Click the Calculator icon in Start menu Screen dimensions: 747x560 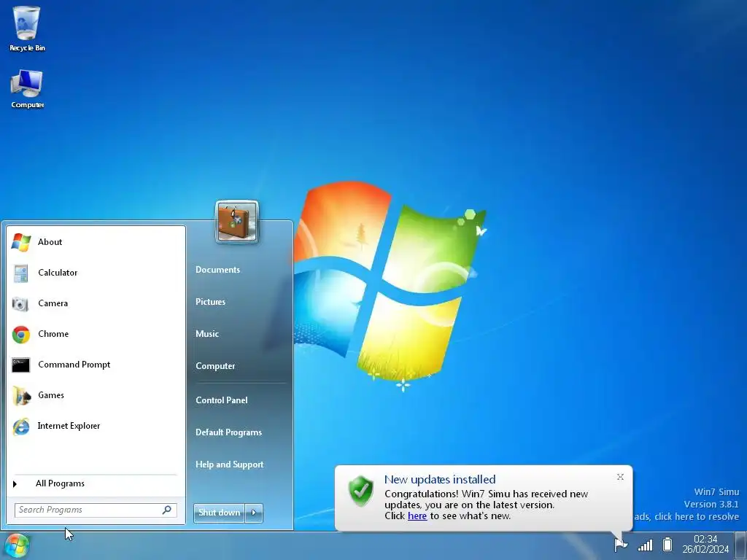[x=21, y=273]
